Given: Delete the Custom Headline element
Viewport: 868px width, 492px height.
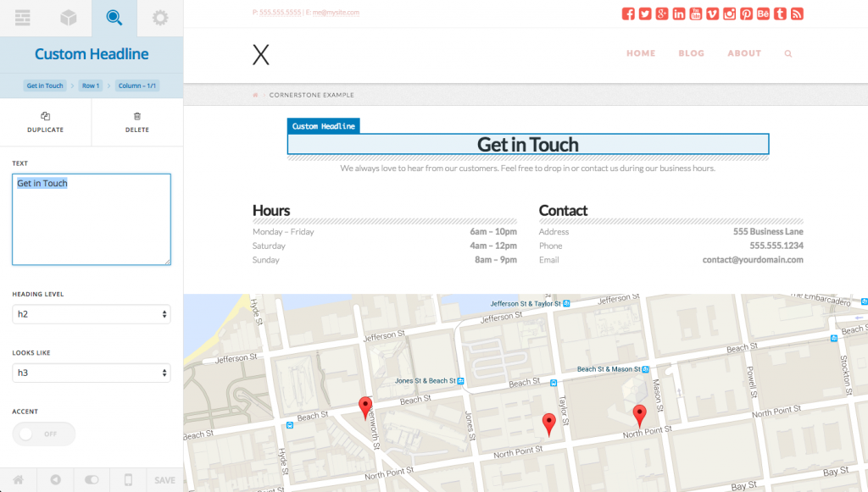Looking at the screenshot, I should coord(136,123).
